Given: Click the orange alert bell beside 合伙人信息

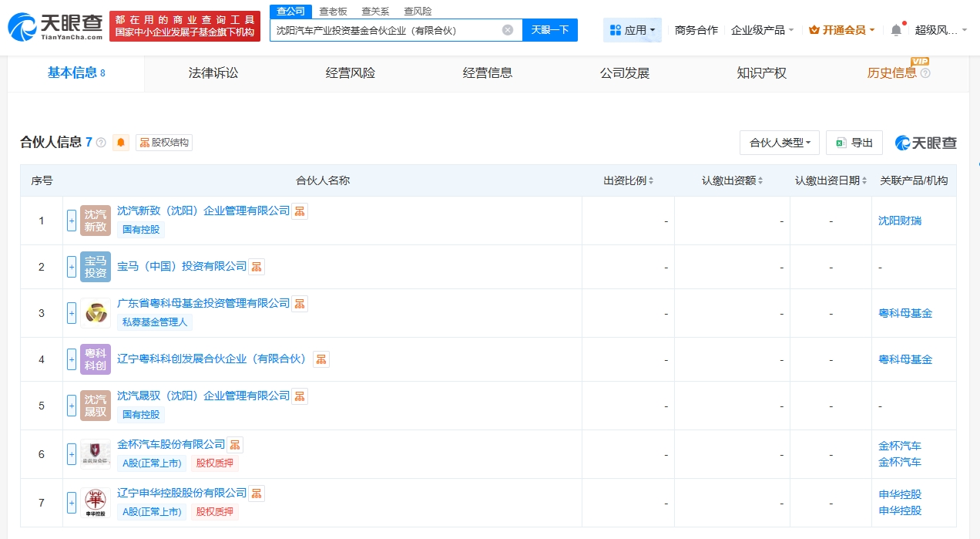Looking at the screenshot, I should click(121, 143).
